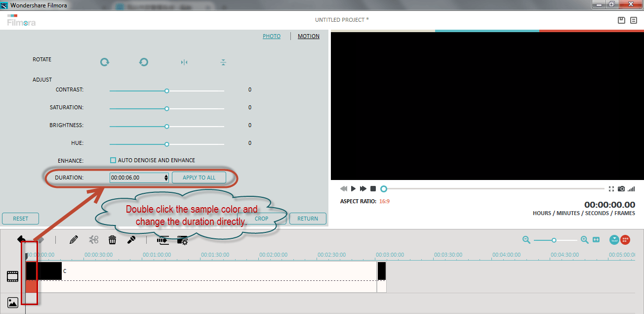Image resolution: width=644 pixels, height=314 pixels.
Task: Click the Hue slider handle
Action: pos(167,144)
